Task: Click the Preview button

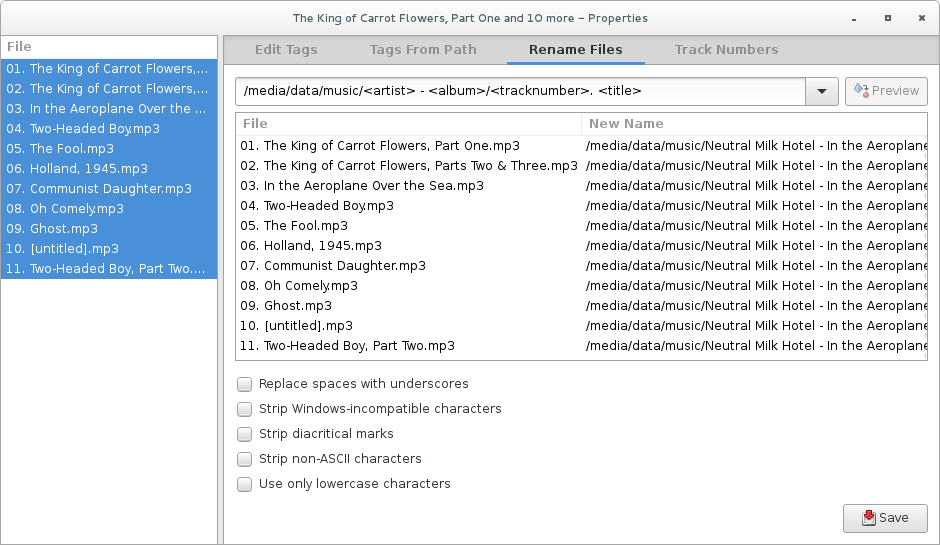Action: pyautogui.click(x=885, y=91)
